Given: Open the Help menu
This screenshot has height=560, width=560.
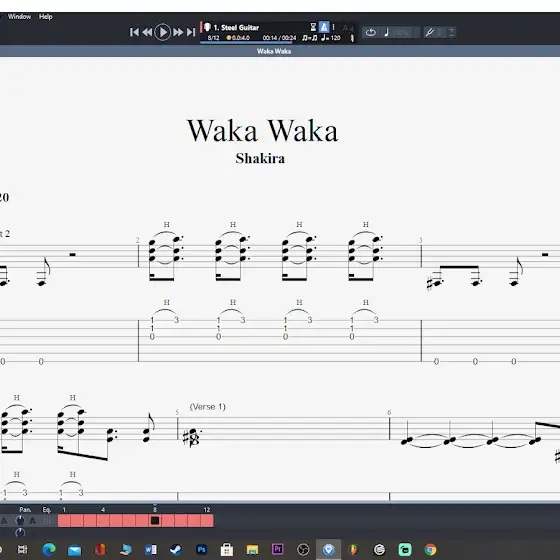Looking at the screenshot, I should (x=45, y=16).
